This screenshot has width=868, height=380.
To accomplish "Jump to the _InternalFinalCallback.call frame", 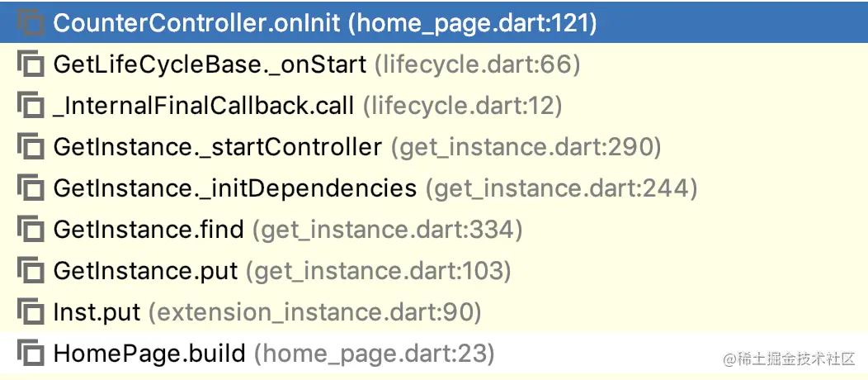I will pyautogui.click(x=204, y=106).
